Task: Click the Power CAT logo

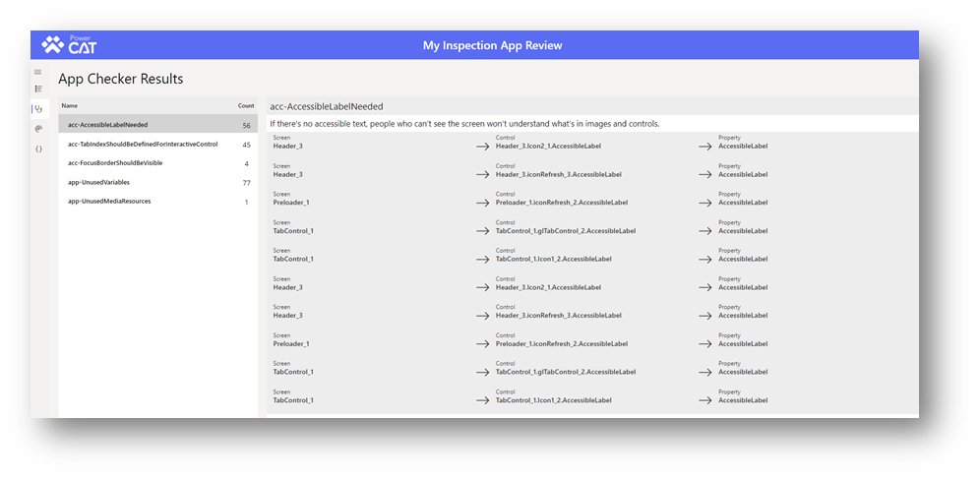Action: [x=69, y=45]
